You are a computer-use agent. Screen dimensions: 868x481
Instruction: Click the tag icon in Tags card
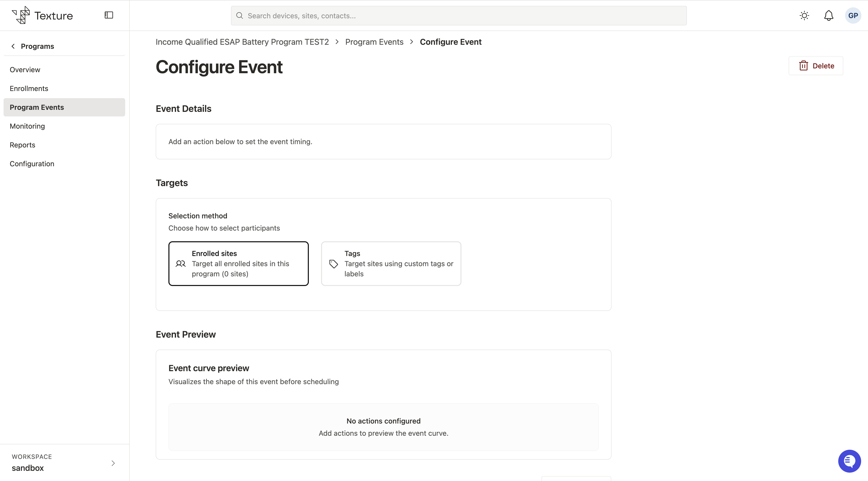point(333,264)
